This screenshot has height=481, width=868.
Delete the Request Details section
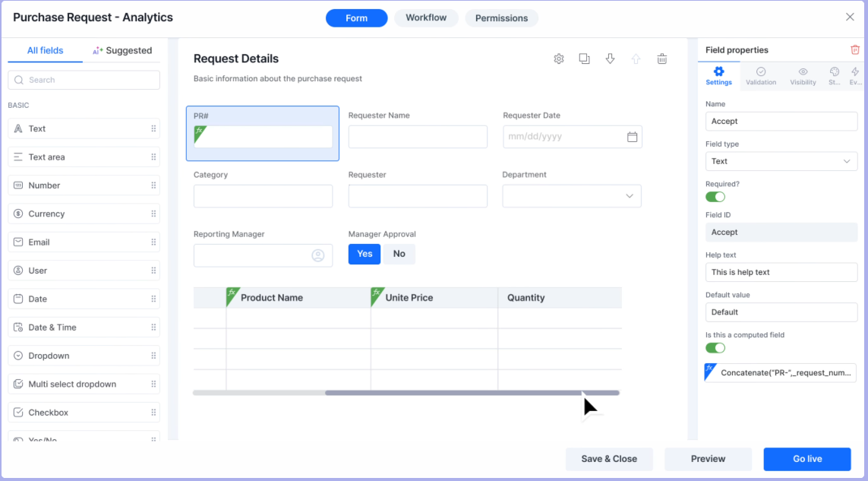pyautogui.click(x=661, y=59)
